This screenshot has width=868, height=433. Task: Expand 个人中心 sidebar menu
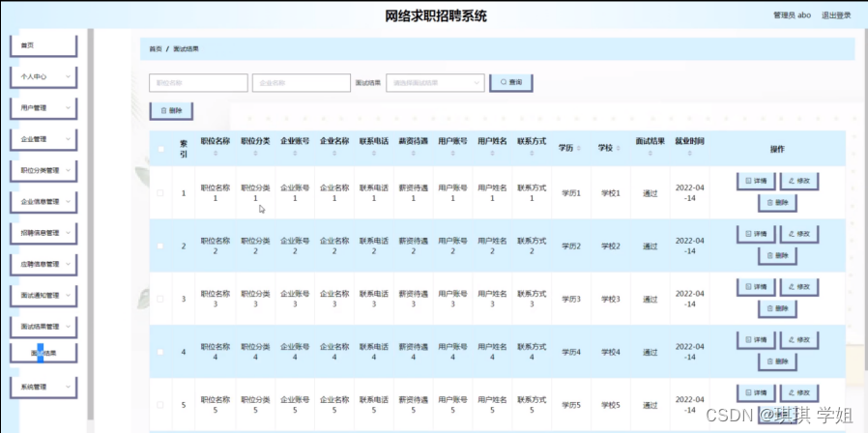[43, 77]
